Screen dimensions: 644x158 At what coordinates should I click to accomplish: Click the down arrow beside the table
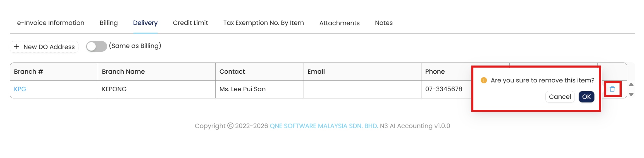[631, 94]
